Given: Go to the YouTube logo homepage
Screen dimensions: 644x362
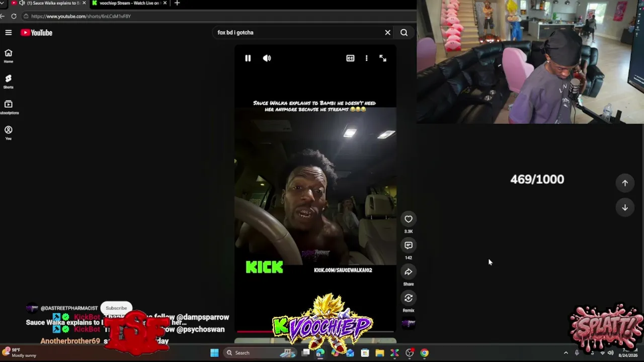Looking at the screenshot, I should [36, 33].
